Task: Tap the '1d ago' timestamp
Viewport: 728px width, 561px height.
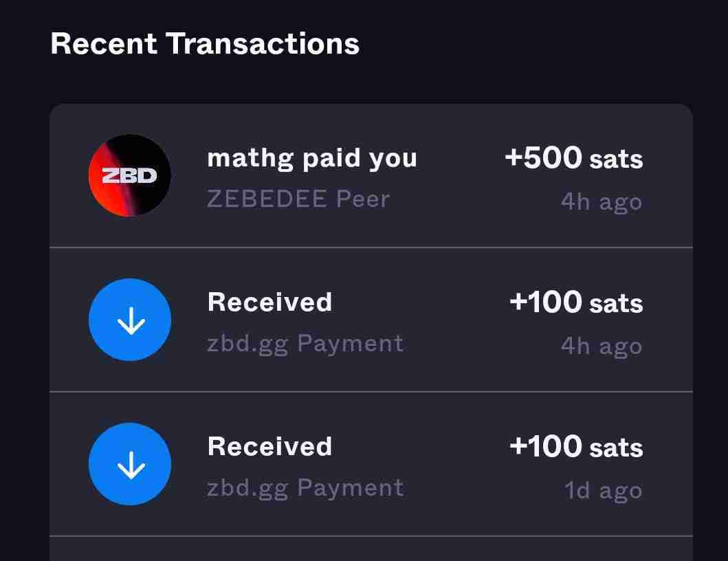Action: (x=603, y=490)
